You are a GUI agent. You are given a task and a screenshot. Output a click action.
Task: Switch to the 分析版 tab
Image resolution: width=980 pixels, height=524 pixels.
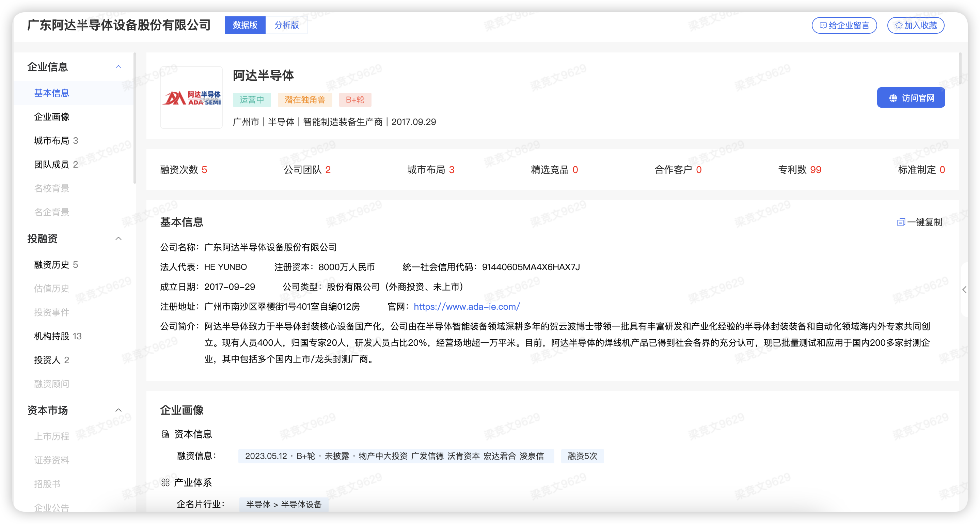[286, 25]
